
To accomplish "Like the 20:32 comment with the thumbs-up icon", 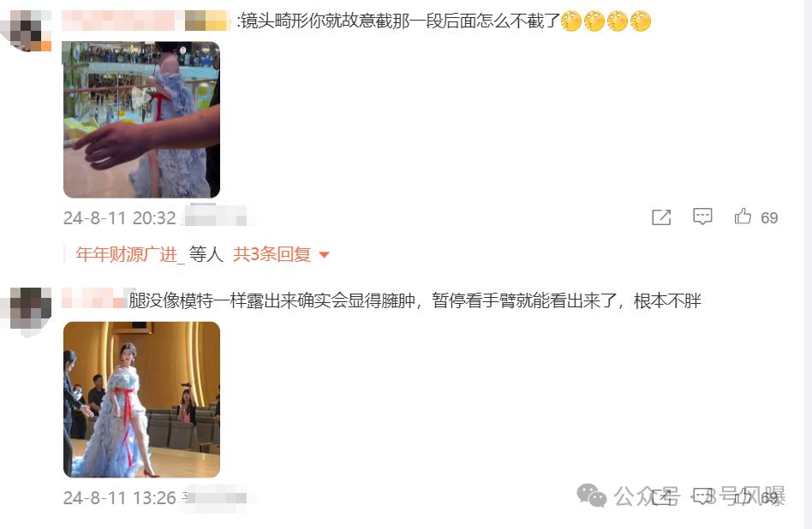I will pyautogui.click(x=743, y=216).
